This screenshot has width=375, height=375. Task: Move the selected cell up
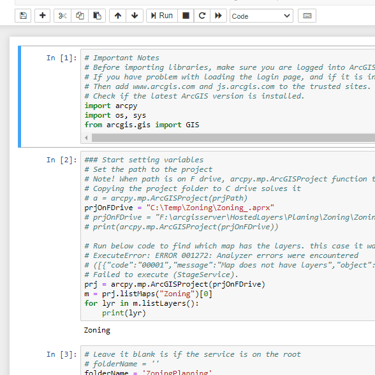[118, 16]
